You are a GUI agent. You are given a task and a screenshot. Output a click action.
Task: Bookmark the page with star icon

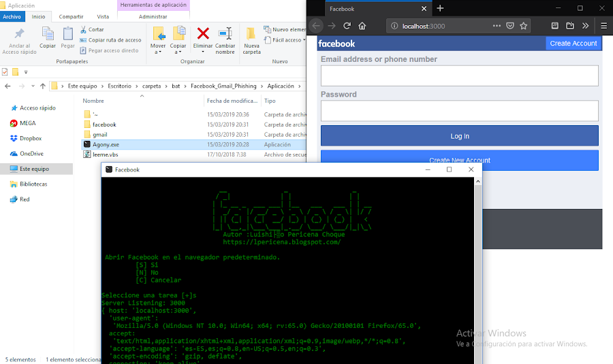click(x=524, y=26)
